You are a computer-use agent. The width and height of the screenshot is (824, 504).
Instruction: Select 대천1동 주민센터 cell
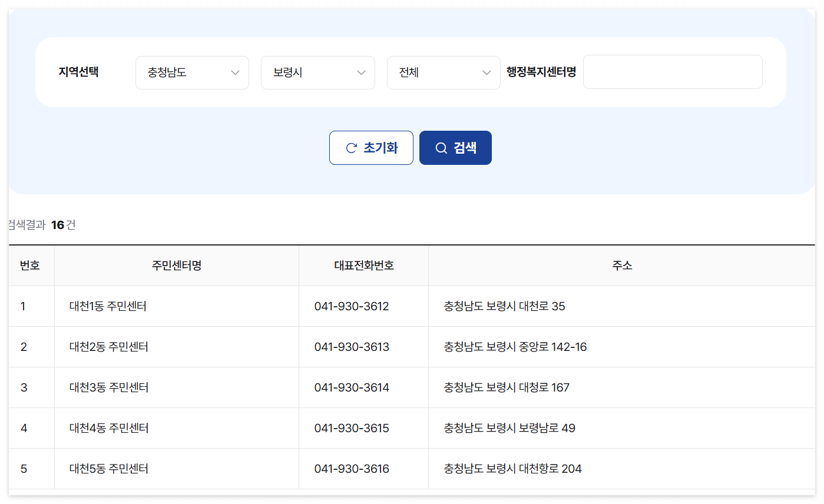point(177,306)
